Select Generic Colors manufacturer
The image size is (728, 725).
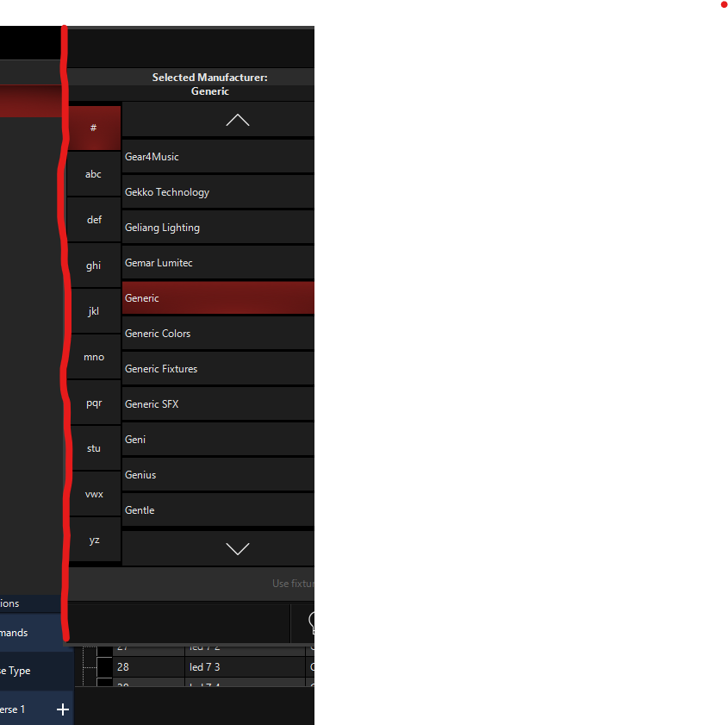click(218, 333)
